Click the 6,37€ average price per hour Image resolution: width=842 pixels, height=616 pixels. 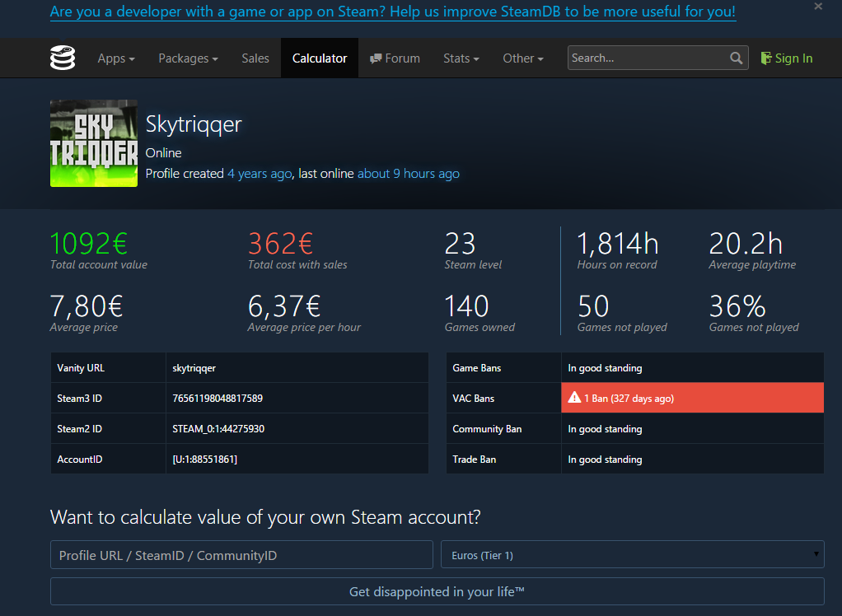(284, 306)
